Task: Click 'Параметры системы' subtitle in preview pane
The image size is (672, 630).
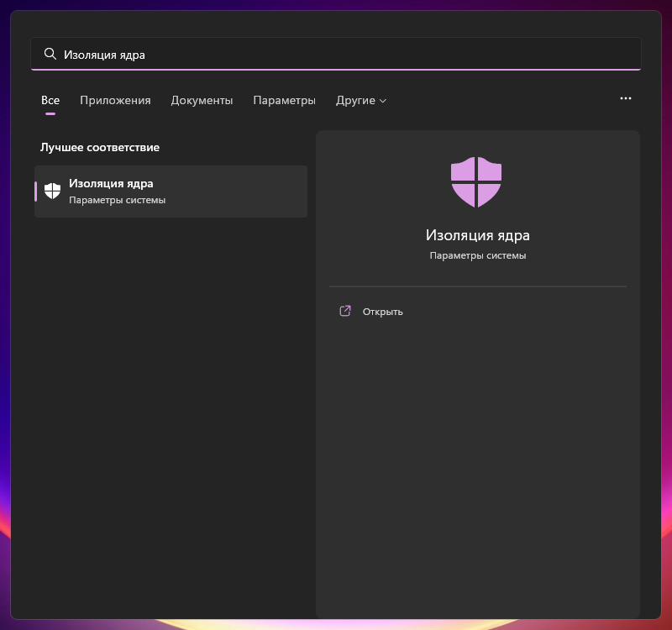Action: [477, 255]
